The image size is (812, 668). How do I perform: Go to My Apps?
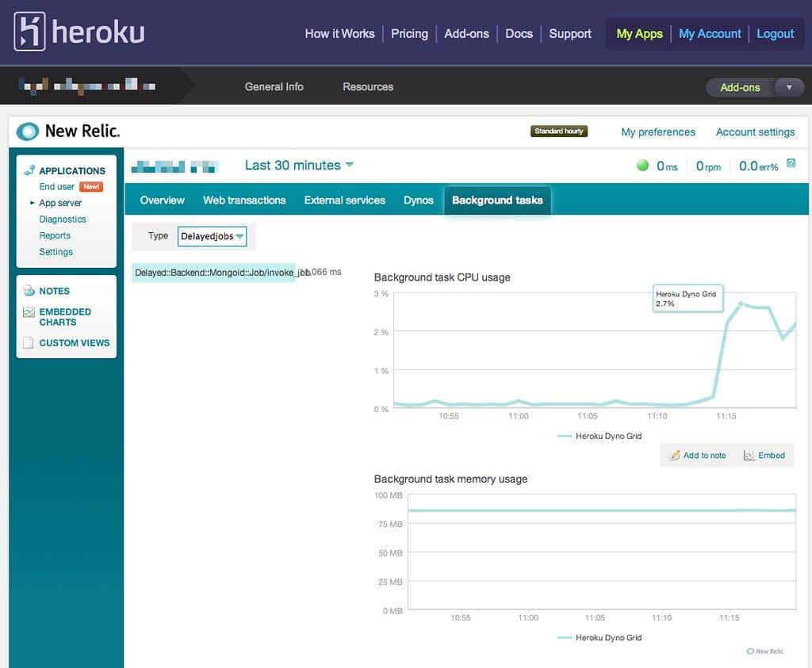tap(639, 33)
